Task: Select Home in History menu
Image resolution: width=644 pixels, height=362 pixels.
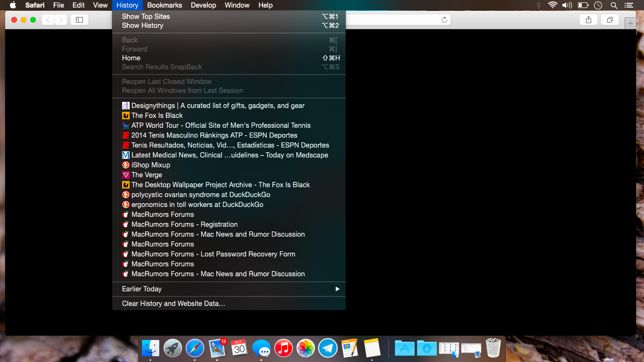Action: pyautogui.click(x=229, y=58)
